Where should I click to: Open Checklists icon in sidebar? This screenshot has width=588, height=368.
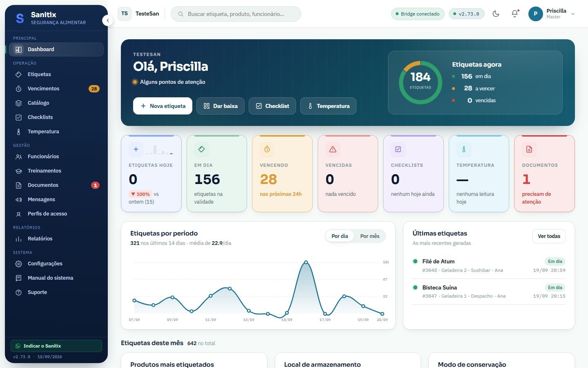18,117
